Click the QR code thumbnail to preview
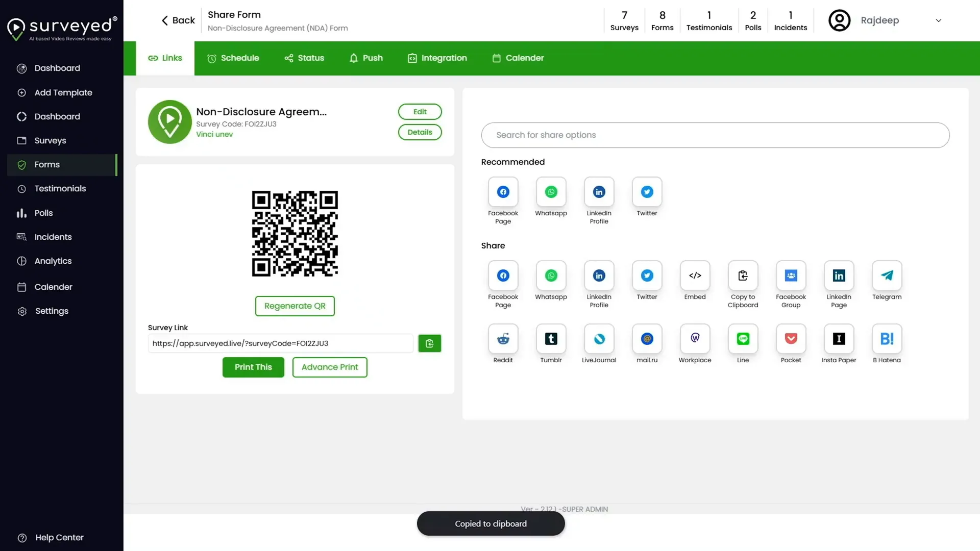 (x=295, y=233)
